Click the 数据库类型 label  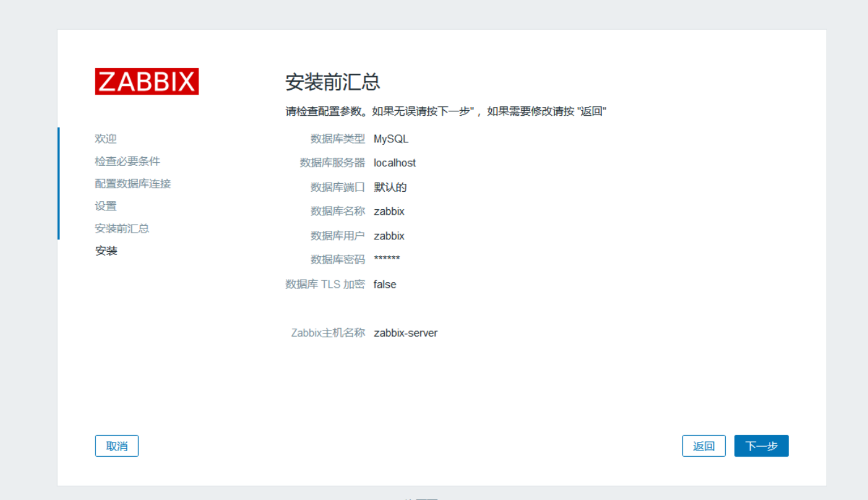click(x=338, y=139)
